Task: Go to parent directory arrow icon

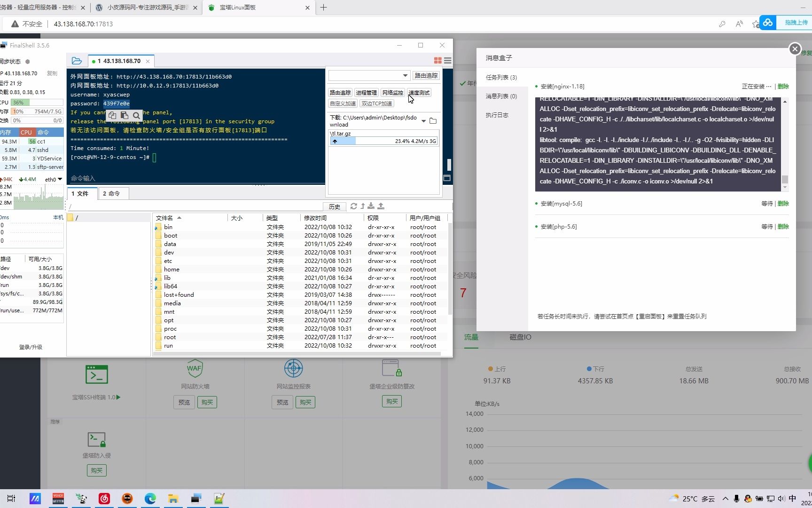Action: (363, 206)
